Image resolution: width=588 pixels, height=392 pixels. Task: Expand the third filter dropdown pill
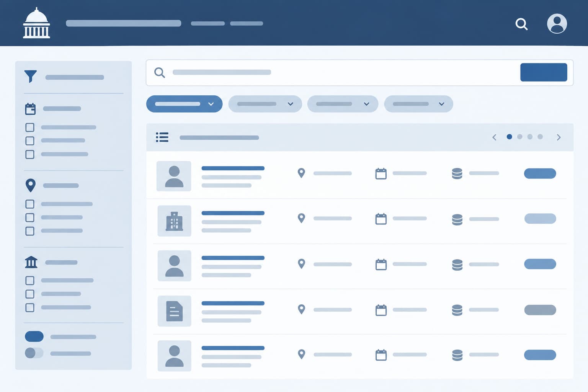tap(343, 104)
